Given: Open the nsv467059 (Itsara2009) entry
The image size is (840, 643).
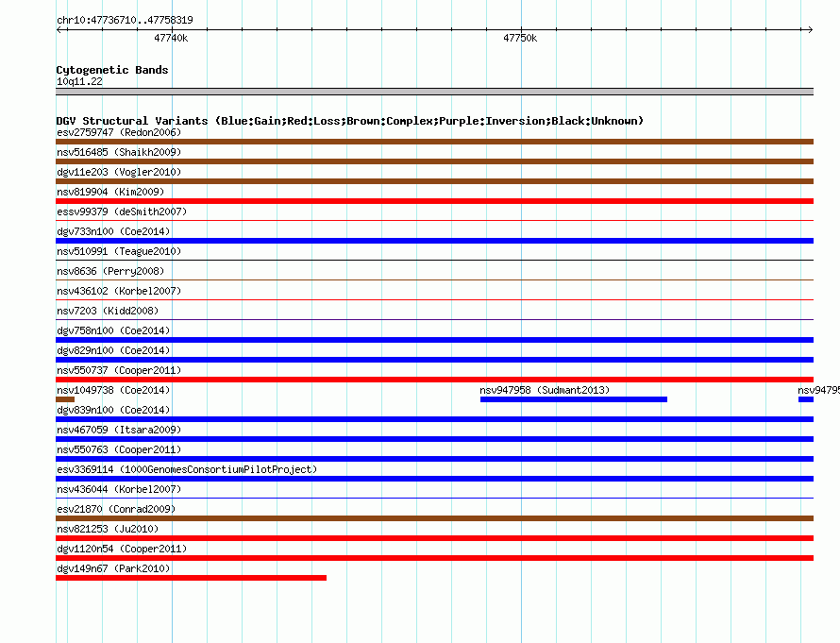Looking at the screenshot, I should pyautogui.click(x=119, y=430).
